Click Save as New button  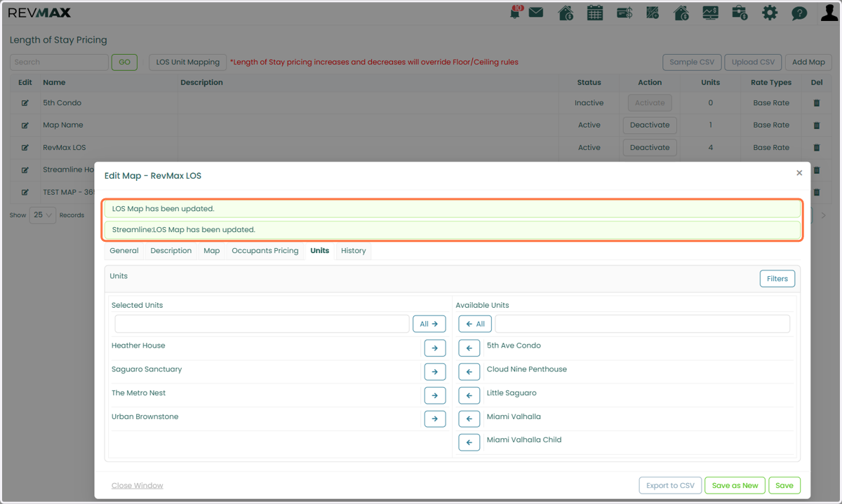735,486
